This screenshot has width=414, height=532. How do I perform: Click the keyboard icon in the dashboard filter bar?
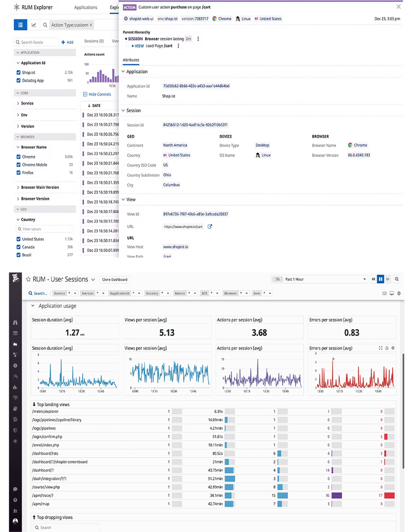[x=384, y=293]
